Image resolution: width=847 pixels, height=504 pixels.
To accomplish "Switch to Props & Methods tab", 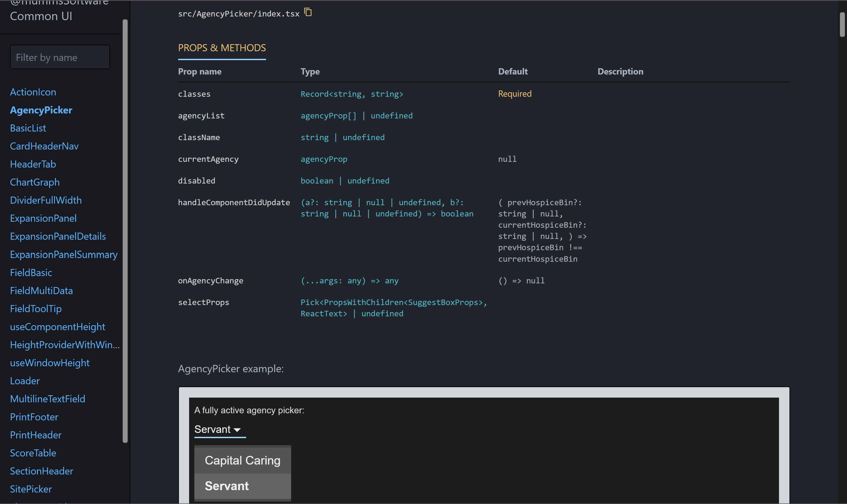I will (x=222, y=48).
